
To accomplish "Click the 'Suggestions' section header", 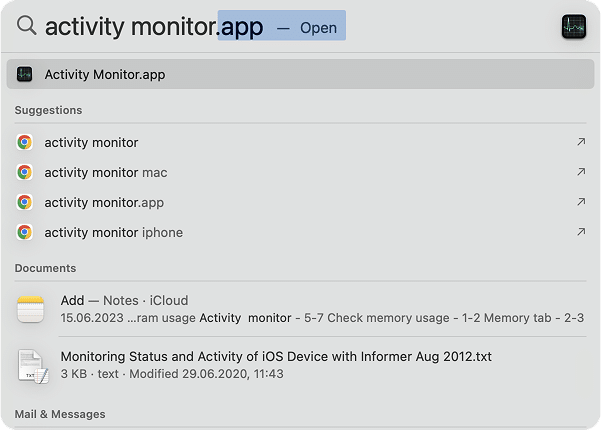I will (48, 110).
